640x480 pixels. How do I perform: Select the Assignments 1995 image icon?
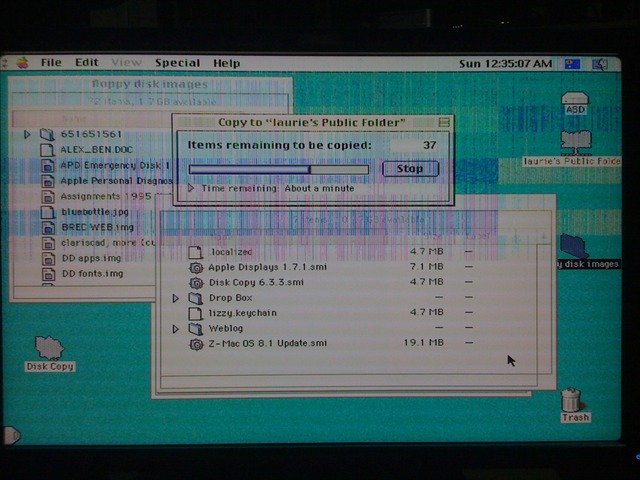click(48, 197)
